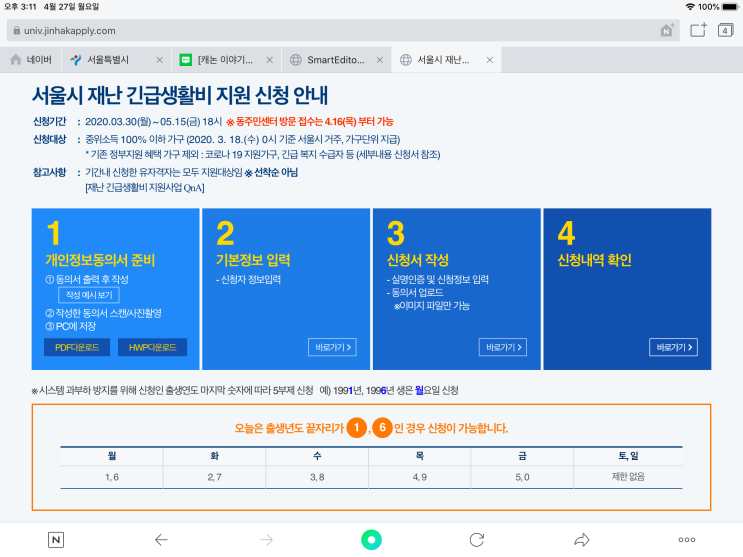Tap the univ.jinhakapply.com address field
Screen dimensions: 743x557
343,30
